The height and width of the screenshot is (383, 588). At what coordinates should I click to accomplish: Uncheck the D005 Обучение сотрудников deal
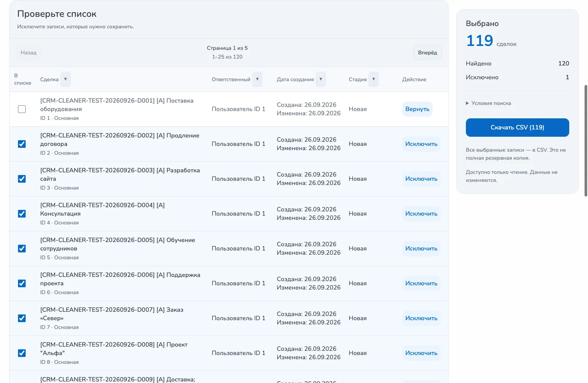[x=22, y=249]
